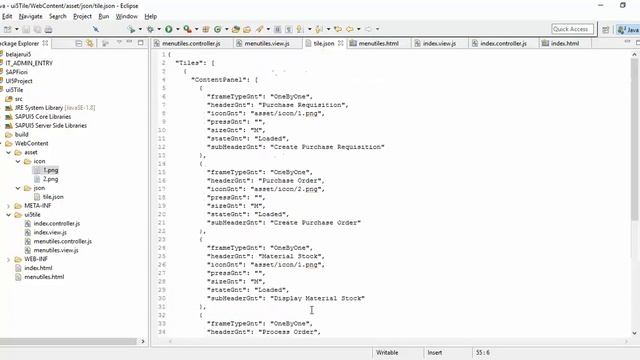This screenshot has width=640, height=360.
Task: Open the Run dropdown arrow
Action: click(178, 29)
